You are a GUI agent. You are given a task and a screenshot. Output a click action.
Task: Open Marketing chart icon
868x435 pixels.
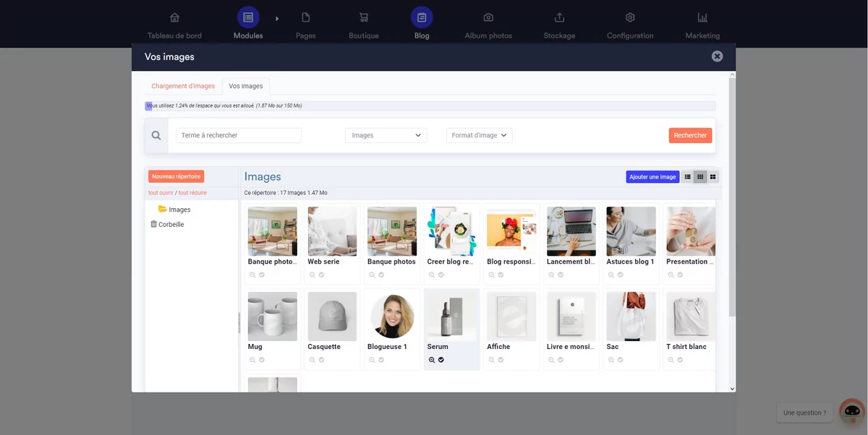[702, 17]
